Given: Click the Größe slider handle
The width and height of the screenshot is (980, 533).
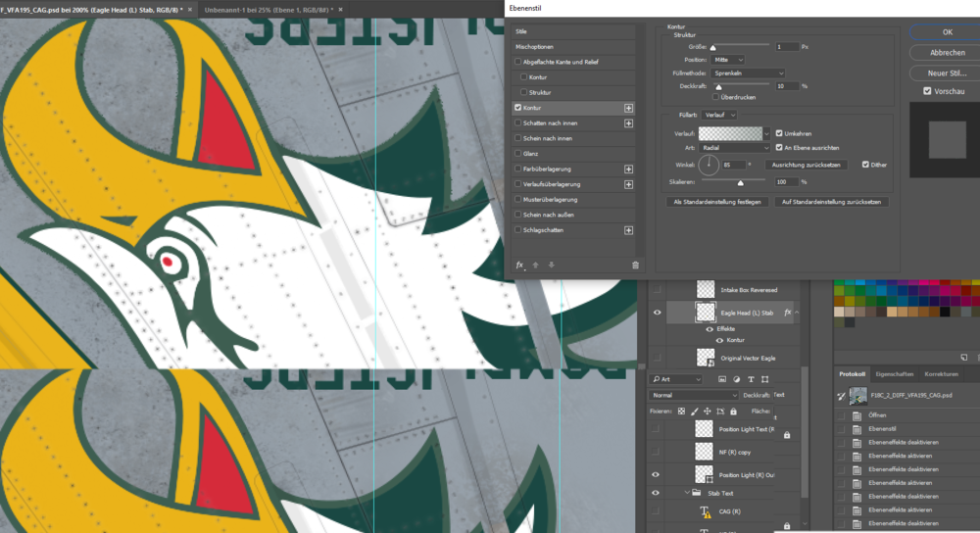Looking at the screenshot, I should (712, 47).
